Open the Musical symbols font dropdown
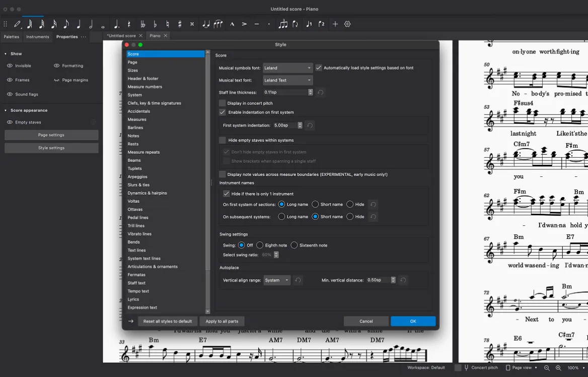Screen dimensions: 588x377 tap(287, 68)
